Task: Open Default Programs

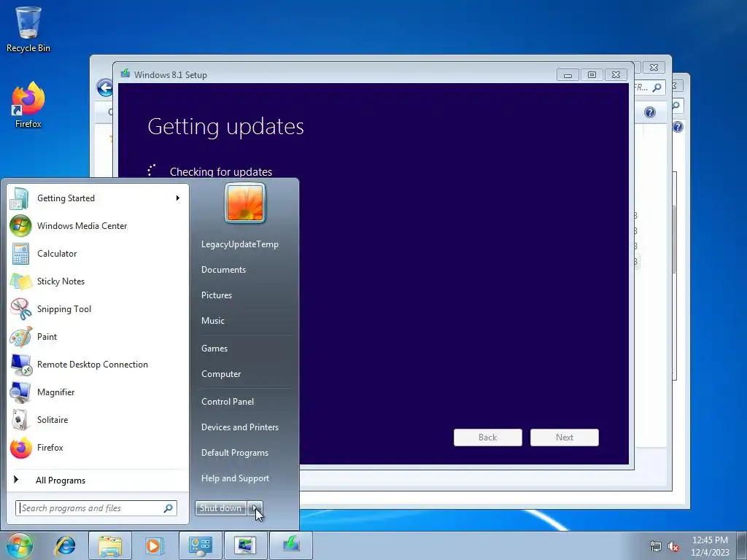Action: point(235,453)
